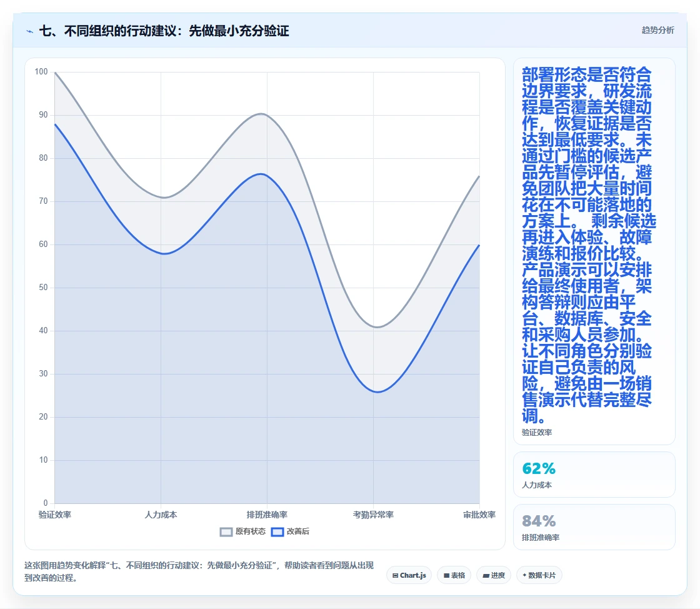Image resolution: width=700 pixels, height=609 pixels.
Task: Click the 排班准确率 x-axis label
Action: [x=267, y=515]
